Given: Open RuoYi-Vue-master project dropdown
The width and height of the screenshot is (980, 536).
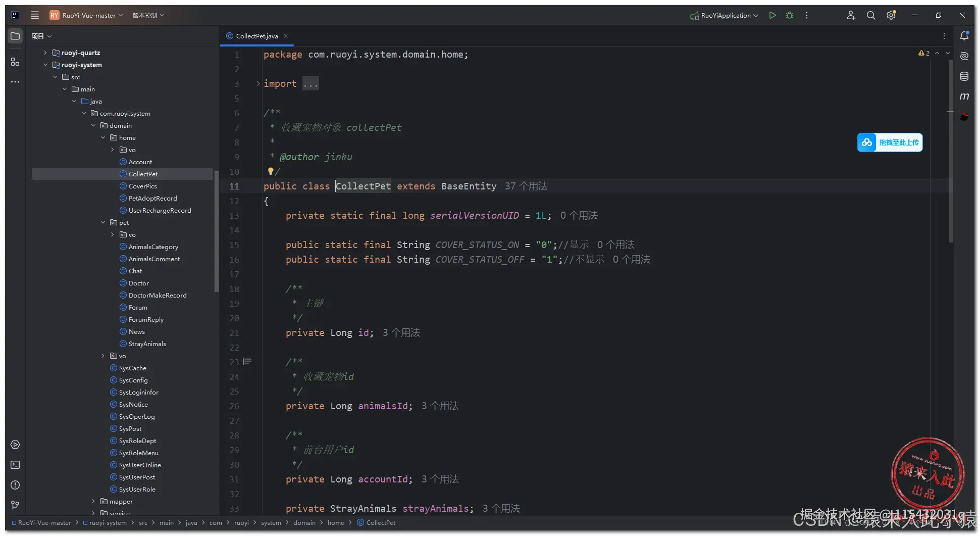Looking at the screenshot, I should click(x=86, y=15).
